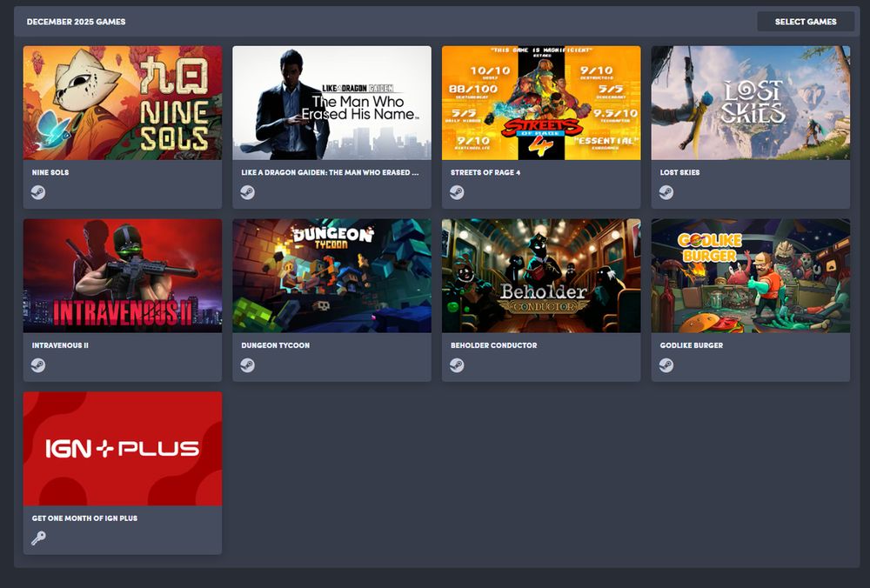Screen dimensions: 870x588
Task: Open the Streets of Rage 4 cover image
Action: tap(541, 104)
